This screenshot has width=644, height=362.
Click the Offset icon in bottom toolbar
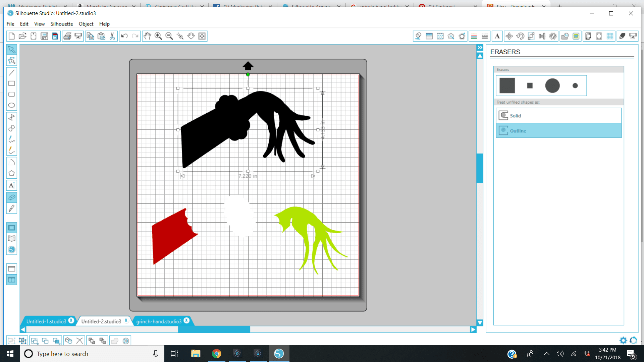click(126, 341)
